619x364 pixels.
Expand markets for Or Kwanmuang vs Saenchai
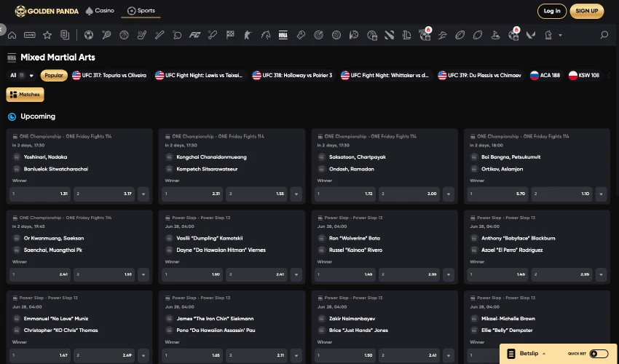[143, 274]
